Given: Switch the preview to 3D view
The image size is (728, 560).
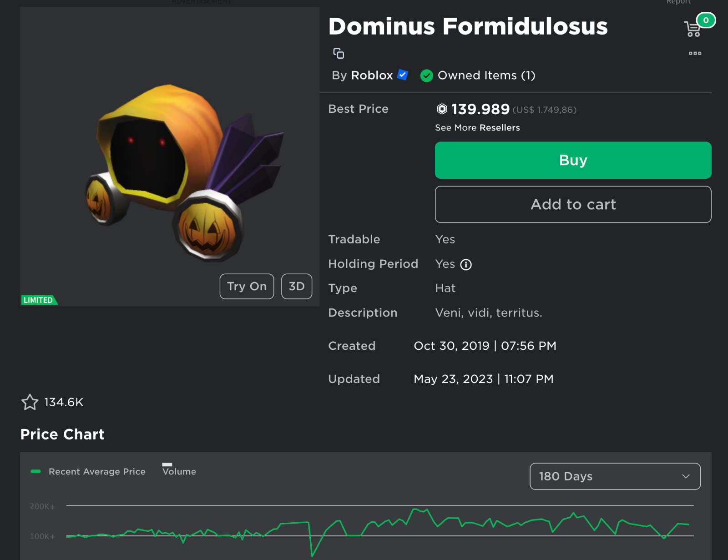Looking at the screenshot, I should (x=296, y=286).
